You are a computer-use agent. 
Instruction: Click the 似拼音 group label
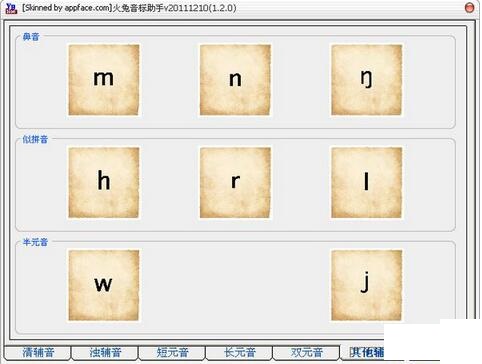(x=35, y=139)
